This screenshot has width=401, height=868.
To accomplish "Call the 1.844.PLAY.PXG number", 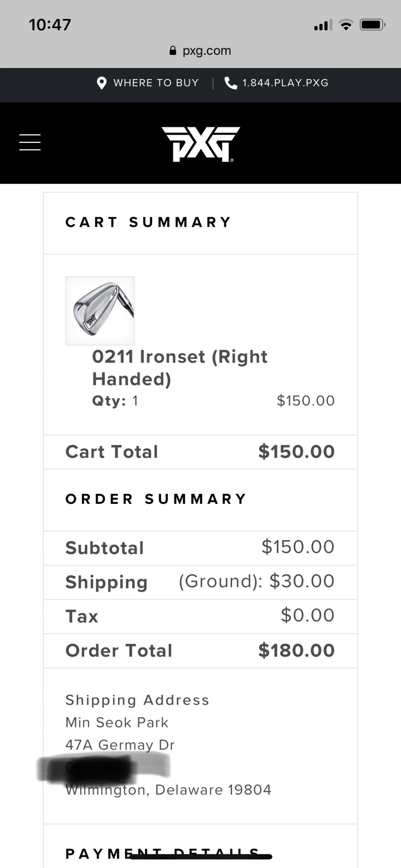I will pos(285,83).
